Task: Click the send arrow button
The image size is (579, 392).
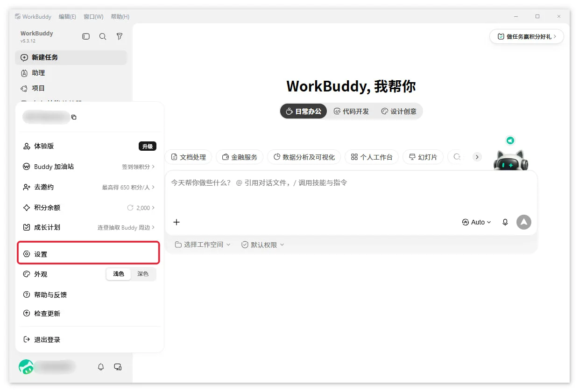Action: coord(524,222)
